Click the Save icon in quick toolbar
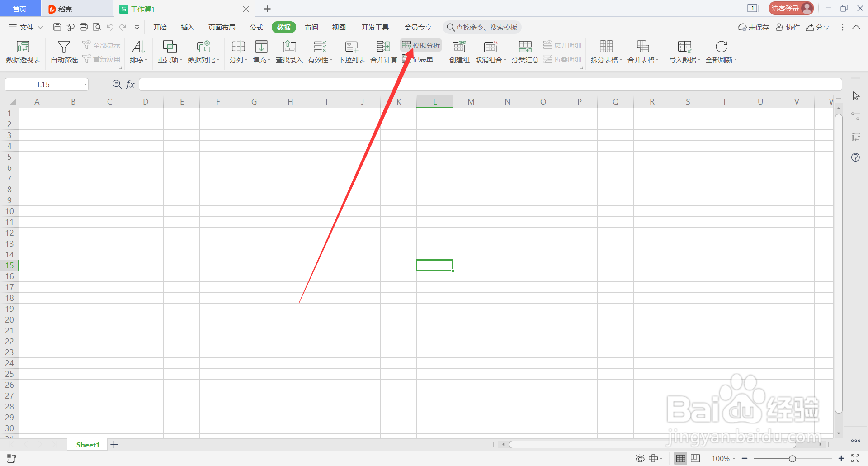Image resolution: width=868 pixels, height=466 pixels. coord(57,27)
